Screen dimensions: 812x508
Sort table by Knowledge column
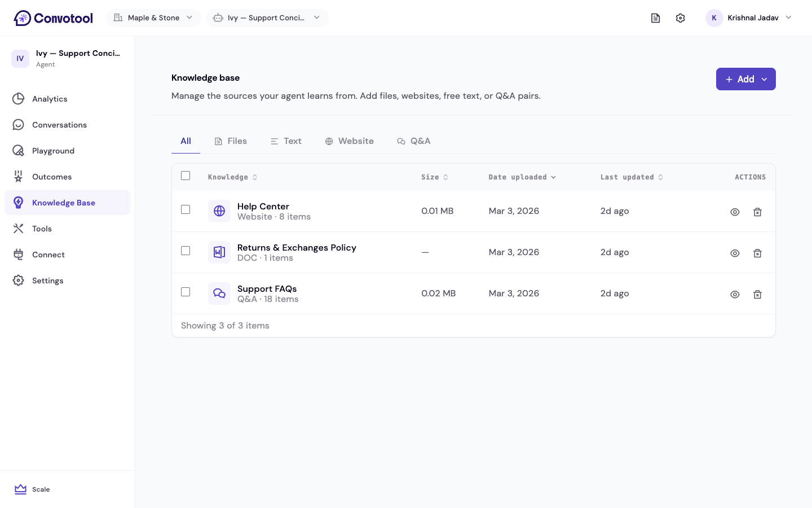click(x=233, y=177)
